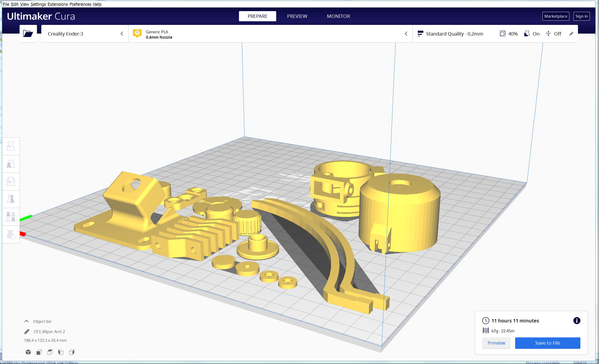Open the Marketplace

[x=556, y=16]
